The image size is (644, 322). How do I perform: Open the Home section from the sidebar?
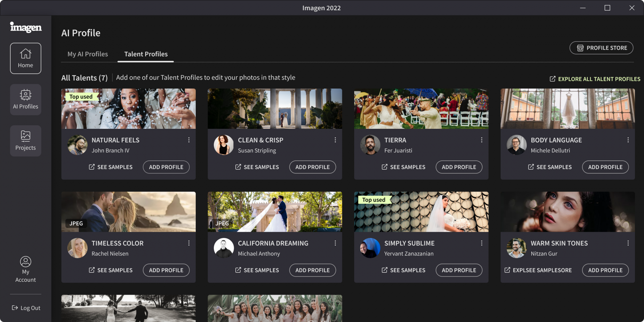25,58
